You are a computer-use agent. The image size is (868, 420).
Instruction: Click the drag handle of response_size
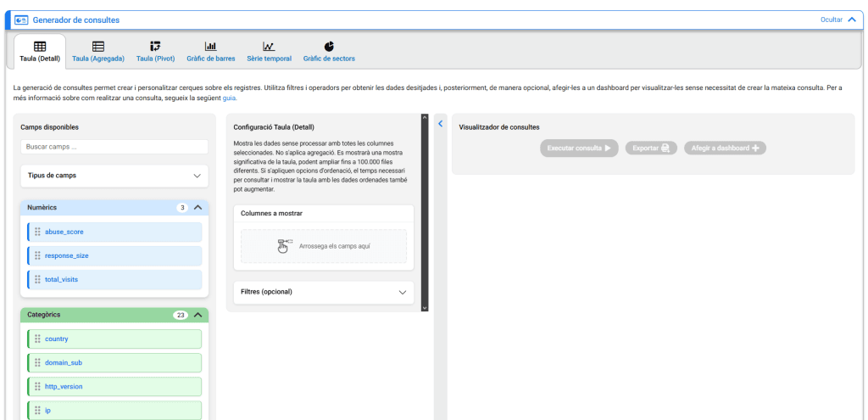click(37, 255)
